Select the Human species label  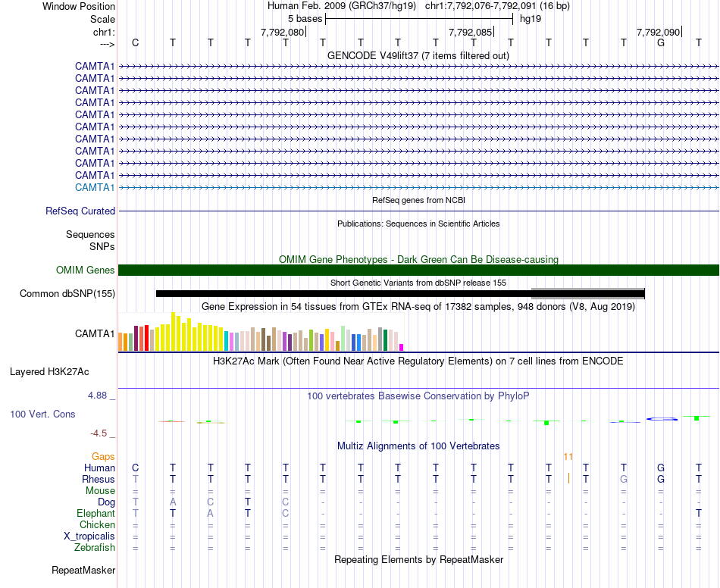(x=99, y=468)
